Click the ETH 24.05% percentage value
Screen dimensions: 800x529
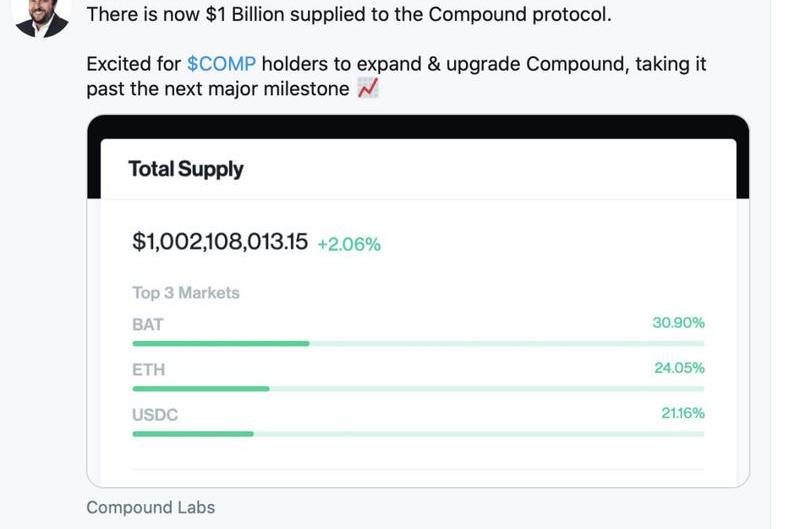tap(679, 368)
